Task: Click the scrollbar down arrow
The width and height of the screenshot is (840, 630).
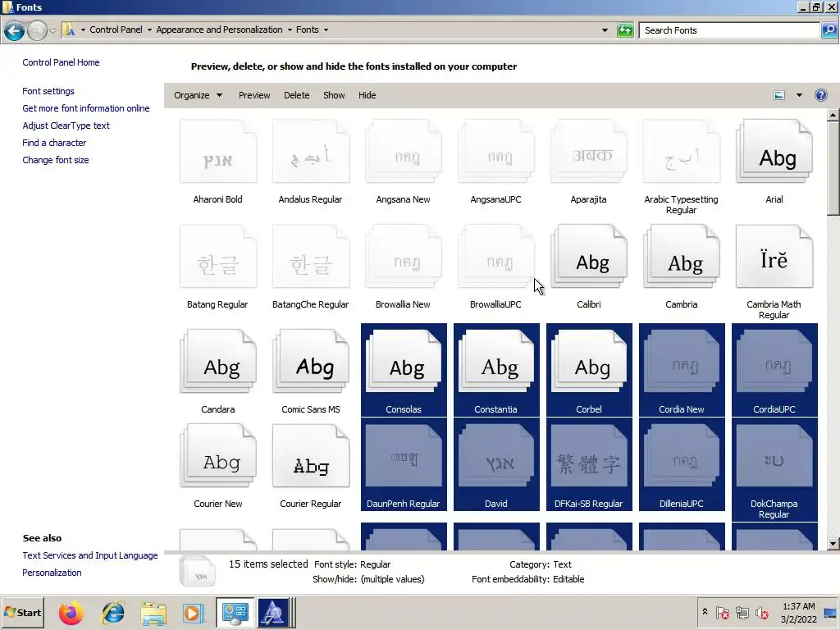Action: coord(833,544)
